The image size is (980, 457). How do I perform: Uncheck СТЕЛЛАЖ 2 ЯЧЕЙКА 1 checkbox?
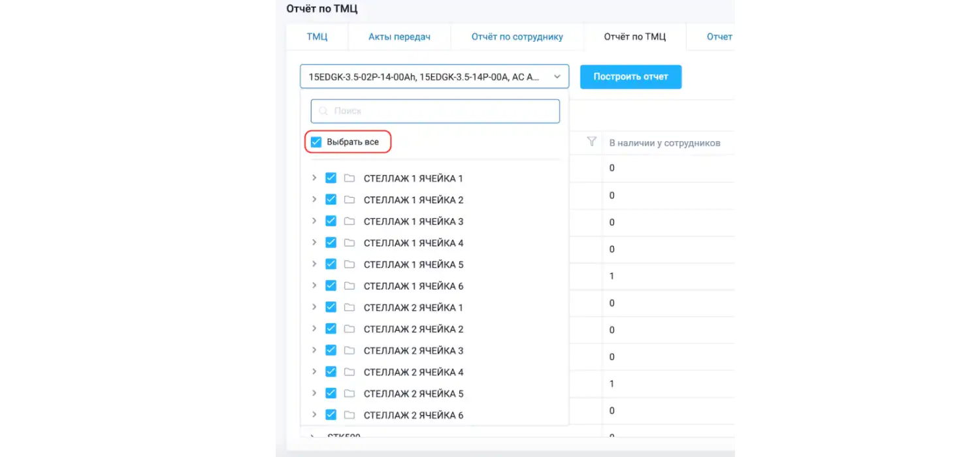pos(331,307)
